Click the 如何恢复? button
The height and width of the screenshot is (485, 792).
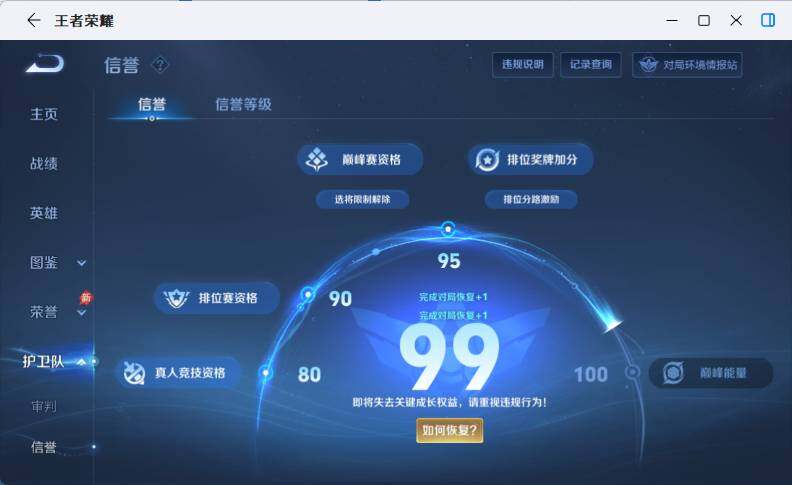tap(450, 430)
